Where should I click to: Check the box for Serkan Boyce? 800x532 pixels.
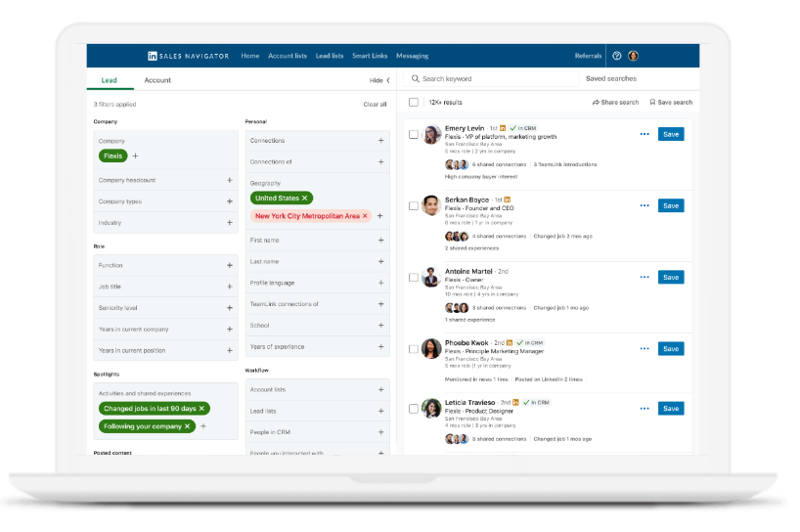click(414, 206)
